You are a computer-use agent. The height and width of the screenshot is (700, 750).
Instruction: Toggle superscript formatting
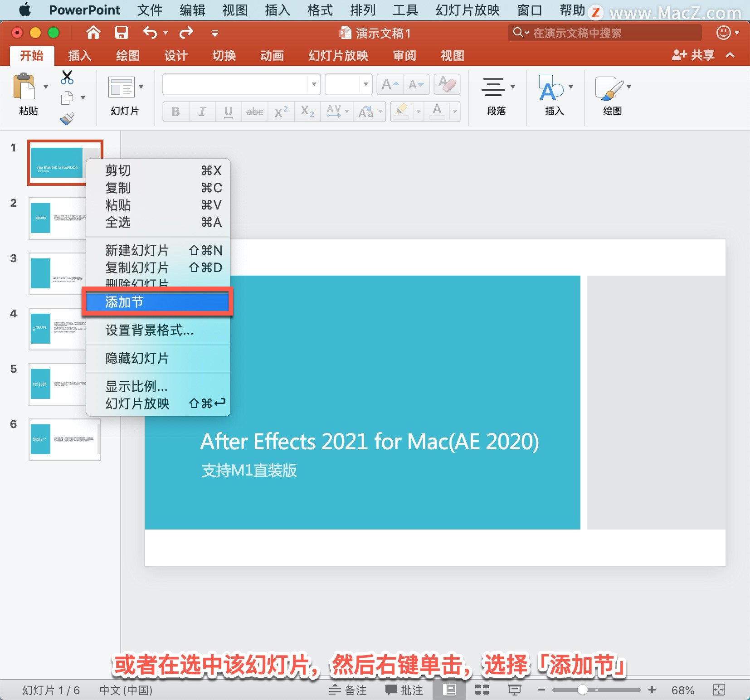[281, 112]
